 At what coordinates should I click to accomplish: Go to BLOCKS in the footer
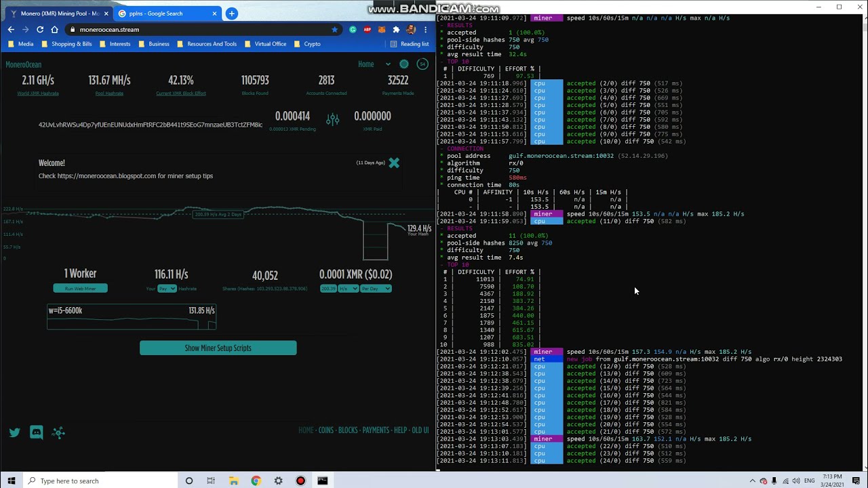348,430
